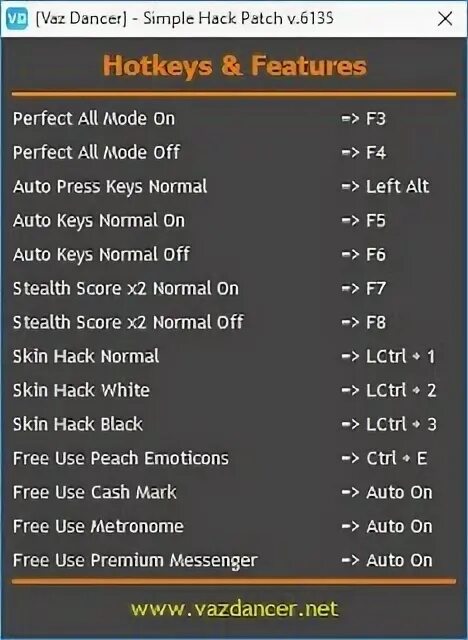Image resolution: width=468 pixels, height=640 pixels.
Task: Click the Free Use Premium Messenger label
Action: (135, 561)
